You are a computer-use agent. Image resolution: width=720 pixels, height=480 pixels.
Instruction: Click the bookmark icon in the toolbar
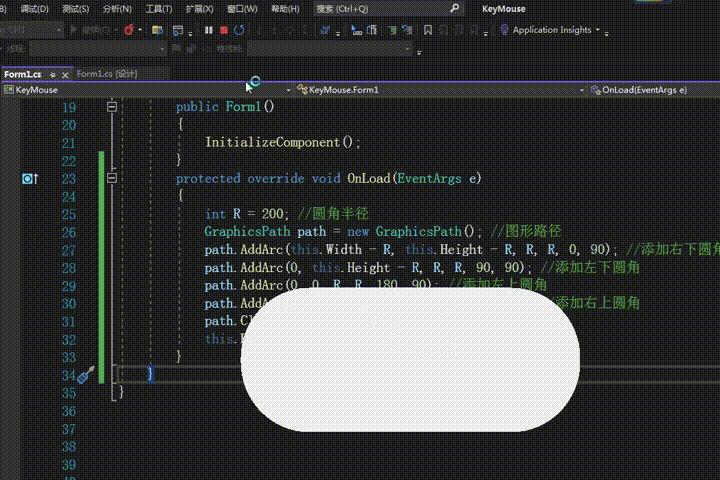pyautogui.click(x=428, y=30)
